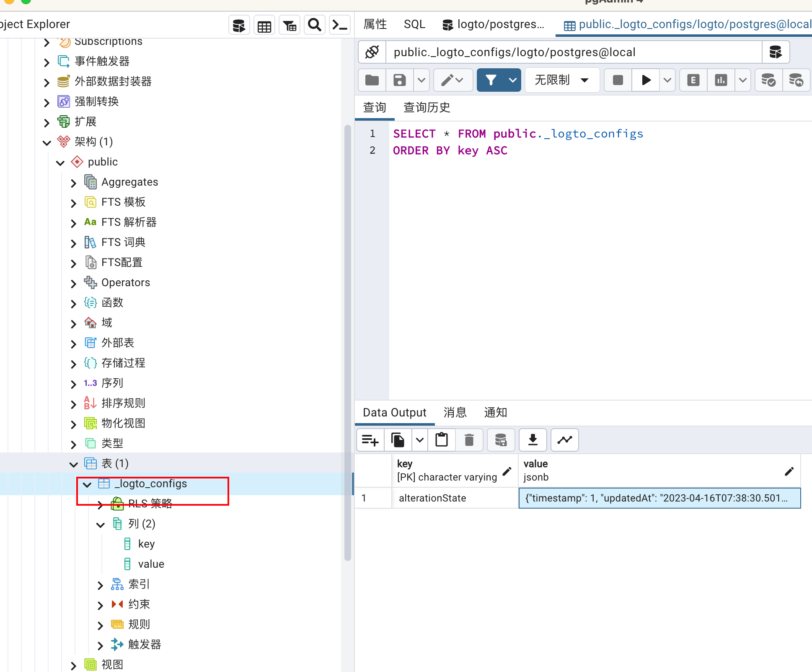
Task: Click the new connection database icon
Action: tap(776, 52)
